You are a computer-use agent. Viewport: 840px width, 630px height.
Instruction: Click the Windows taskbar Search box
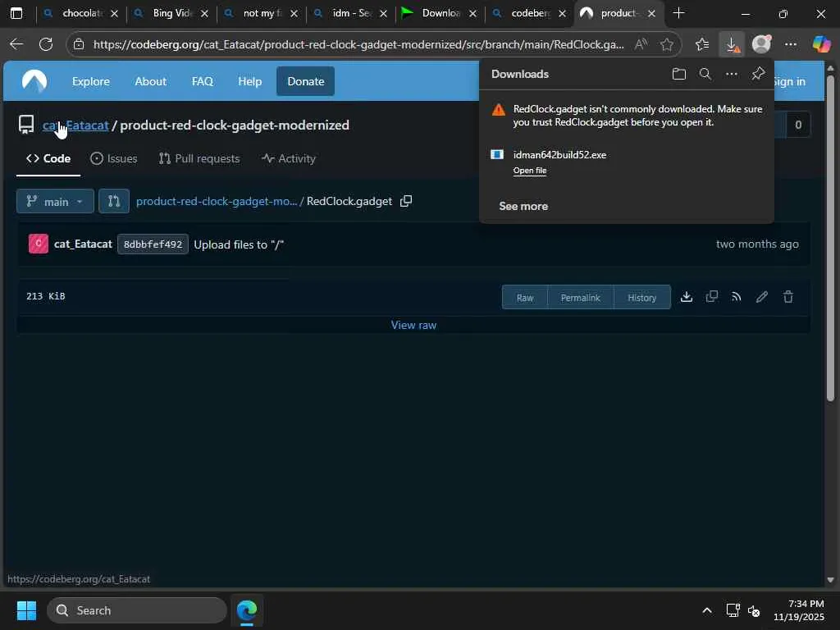pyautogui.click(x=137, y=610)
